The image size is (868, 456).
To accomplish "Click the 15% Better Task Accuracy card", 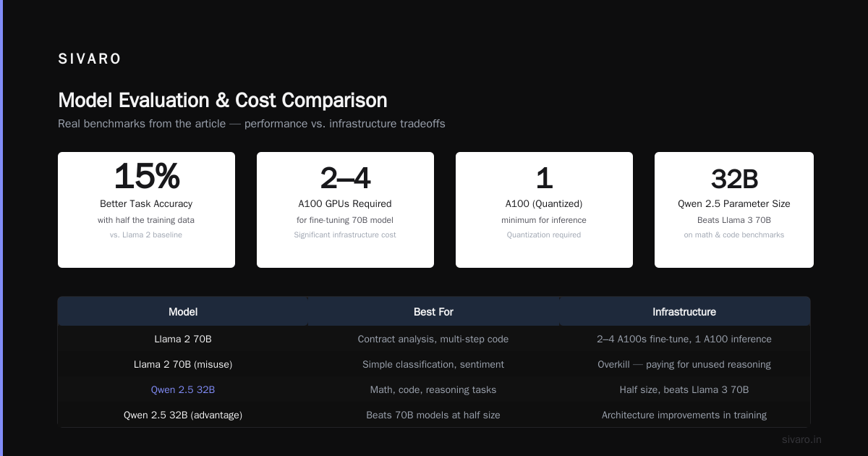I will pos(146,210).
